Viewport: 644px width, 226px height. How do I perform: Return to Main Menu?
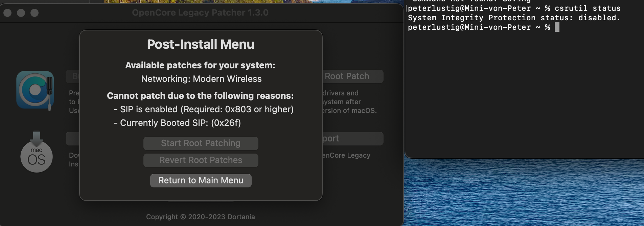[x=201, y=180]
